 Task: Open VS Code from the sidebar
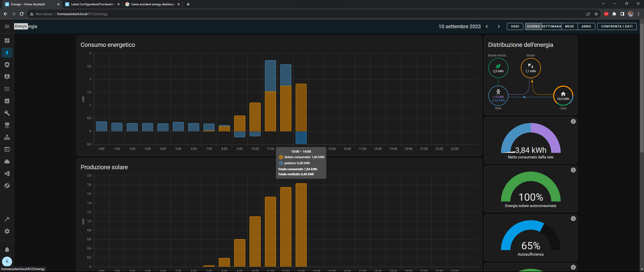7,174
